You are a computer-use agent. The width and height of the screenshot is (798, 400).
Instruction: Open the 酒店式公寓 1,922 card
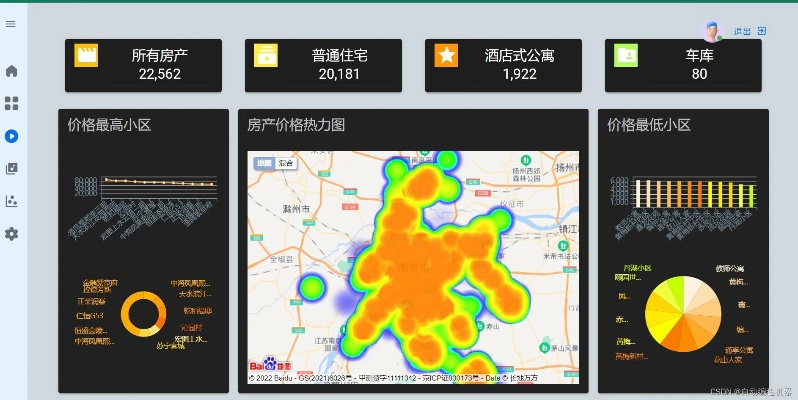click(x=503, y=66)
